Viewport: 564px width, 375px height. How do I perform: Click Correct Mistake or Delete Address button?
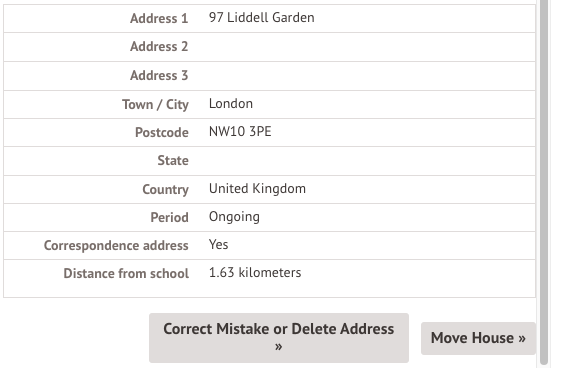[279, 338]
